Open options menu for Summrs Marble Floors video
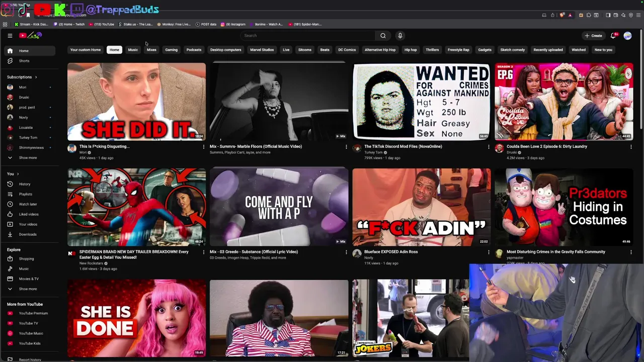 346,147
